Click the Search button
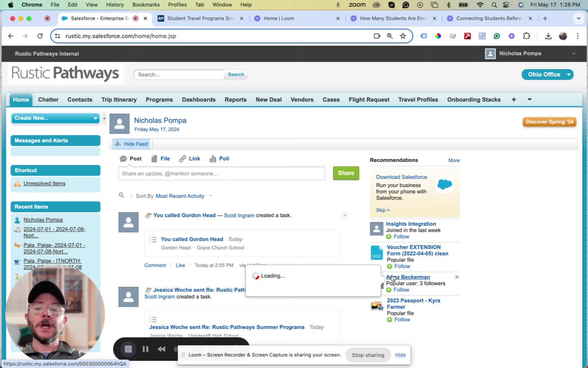The height and width of the screenshot is (368, 588). tap(236, 74)
